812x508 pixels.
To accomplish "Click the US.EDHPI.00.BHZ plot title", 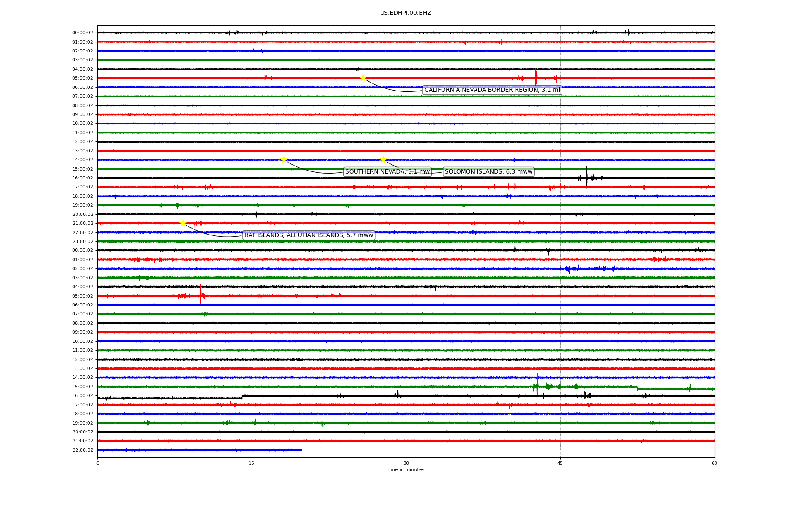I will (406, 13).
